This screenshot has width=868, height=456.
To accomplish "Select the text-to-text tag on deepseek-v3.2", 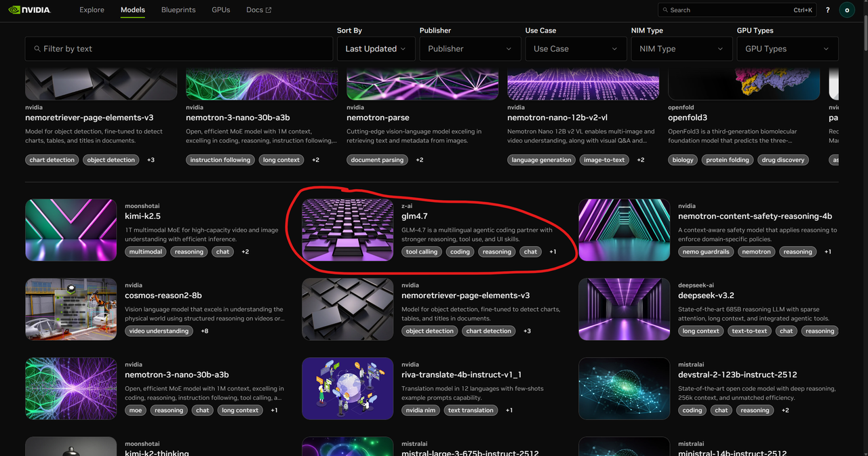I will [x=749, y=331].
